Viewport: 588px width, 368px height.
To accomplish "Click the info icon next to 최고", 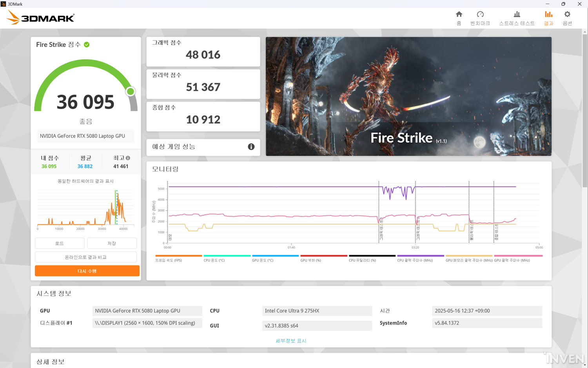I will click(x=128, y=158).
